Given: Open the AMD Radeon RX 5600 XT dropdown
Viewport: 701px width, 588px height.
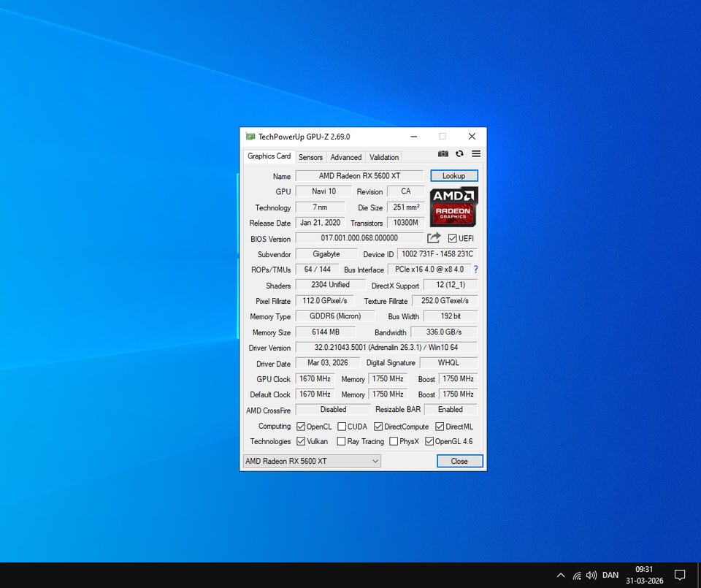Looking at the screenshot, I should [312, 461].
